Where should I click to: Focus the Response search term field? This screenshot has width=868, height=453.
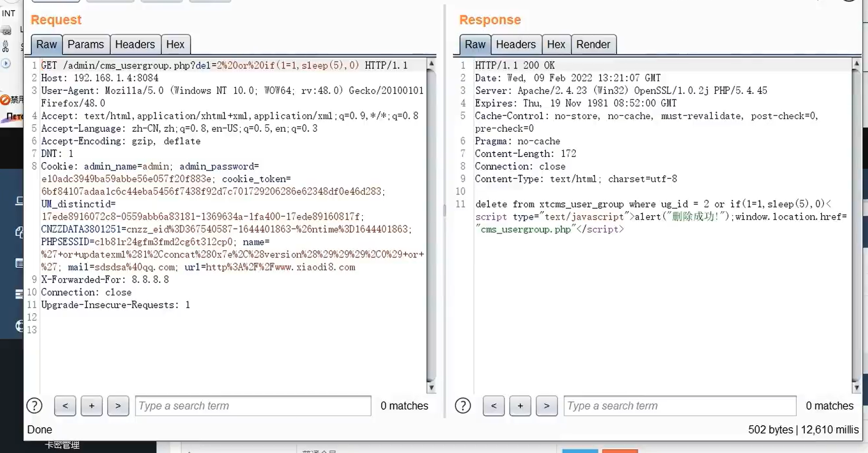pos(680,406)
